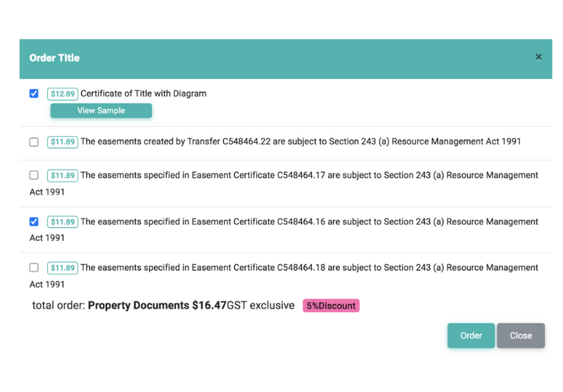Tick the Easement Certificate C548464.18 checkbox
This screenshot has height=392, width=563.
34,268
